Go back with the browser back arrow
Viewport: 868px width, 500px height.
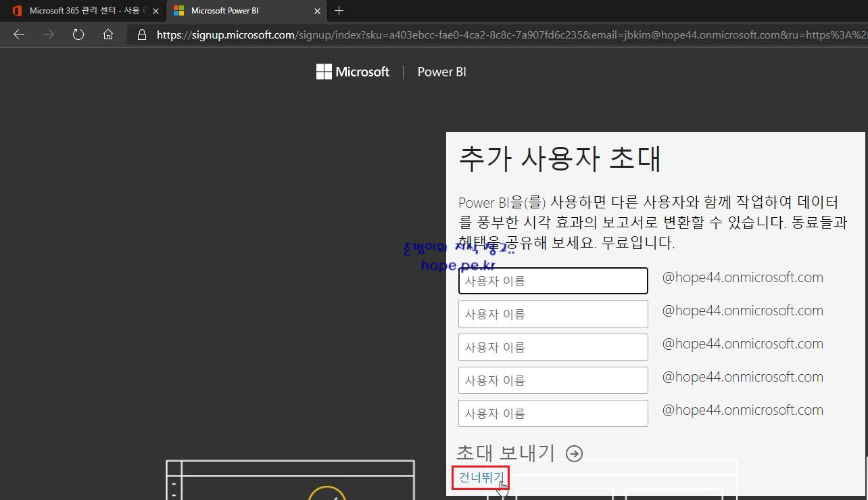(x=19, y=35)
